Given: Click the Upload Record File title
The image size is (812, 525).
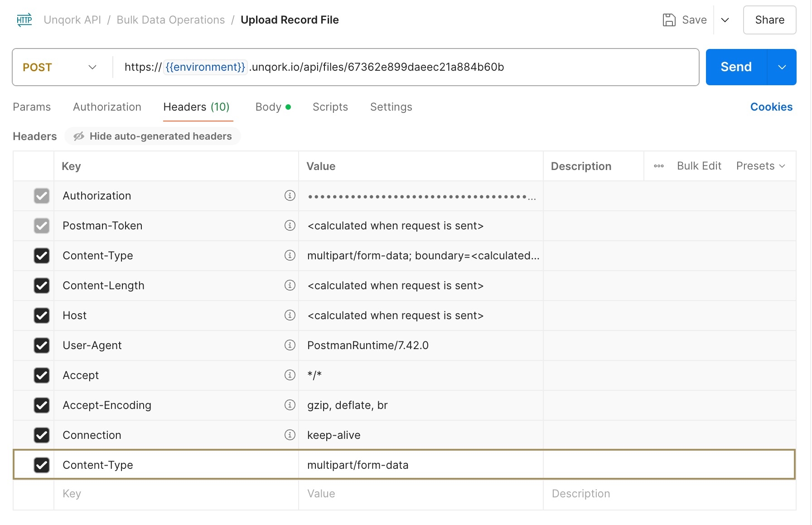Looking at the screenshot, I should [x=290, y=20].
